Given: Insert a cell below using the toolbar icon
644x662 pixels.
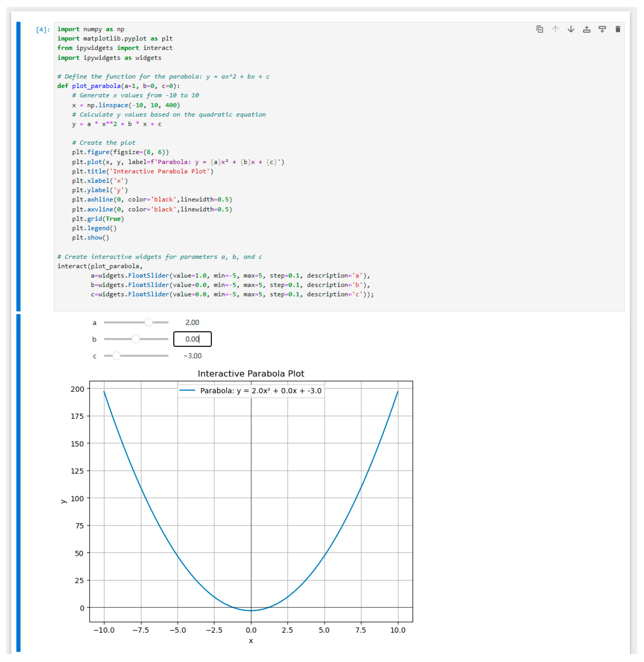Looking at the screenshot, I should tap(602, 30).
